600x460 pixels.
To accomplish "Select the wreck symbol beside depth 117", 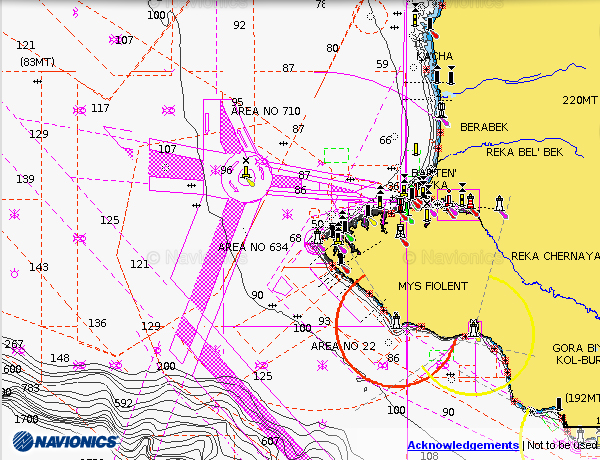I will tap(79, 111).
